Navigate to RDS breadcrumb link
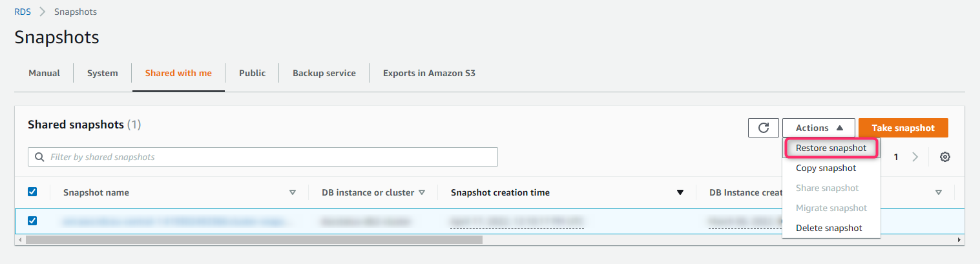 [x=22, y=12]
